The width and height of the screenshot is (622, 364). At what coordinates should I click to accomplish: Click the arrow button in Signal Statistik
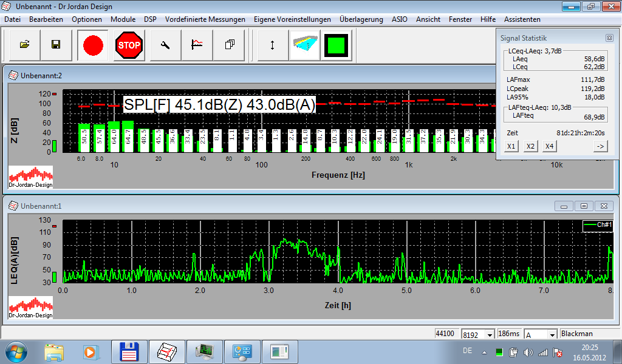tap(601, 146)
